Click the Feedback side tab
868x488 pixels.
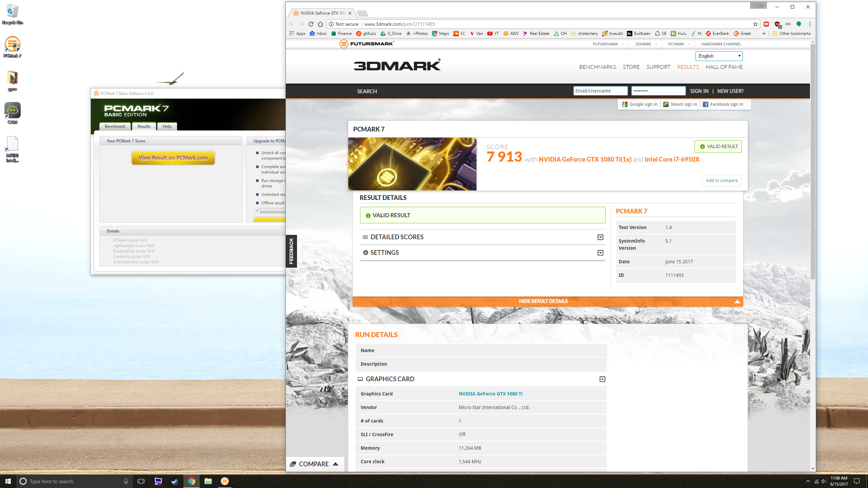tap(291, 251)
